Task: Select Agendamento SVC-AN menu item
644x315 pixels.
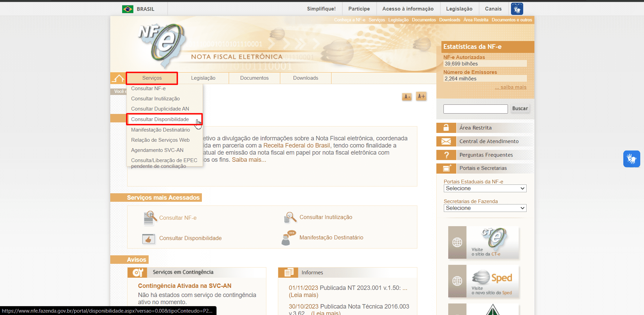Action: tap(157, 150)
